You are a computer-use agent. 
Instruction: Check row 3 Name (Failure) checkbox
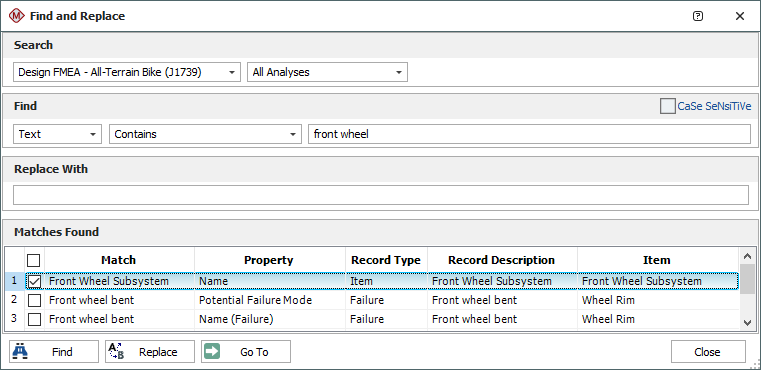click(34, 320)
